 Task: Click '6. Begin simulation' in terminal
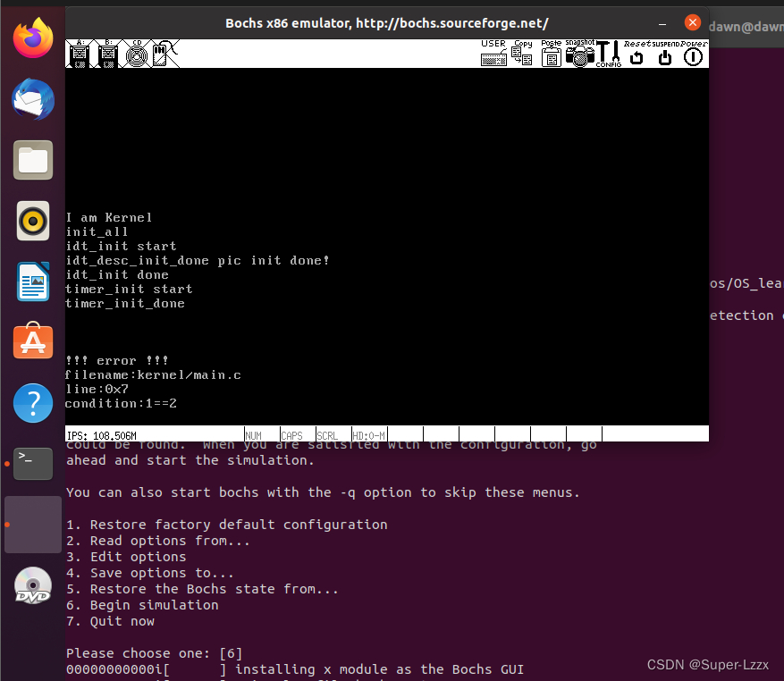pyautogui.click(x=142, y=605)
